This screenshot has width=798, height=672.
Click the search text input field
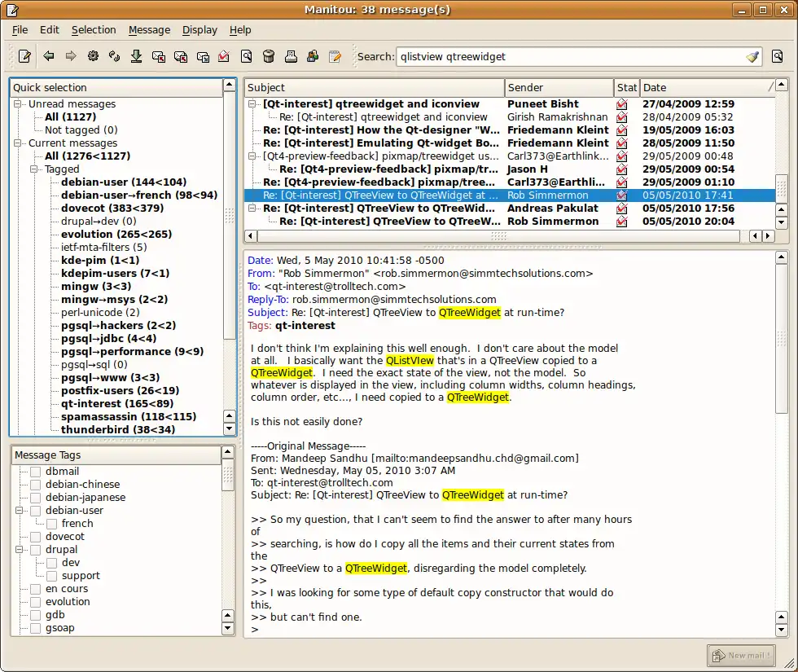pos(570,57)
